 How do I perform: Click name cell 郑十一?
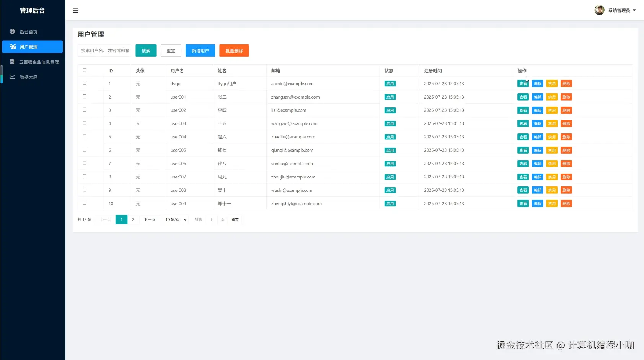224,204
